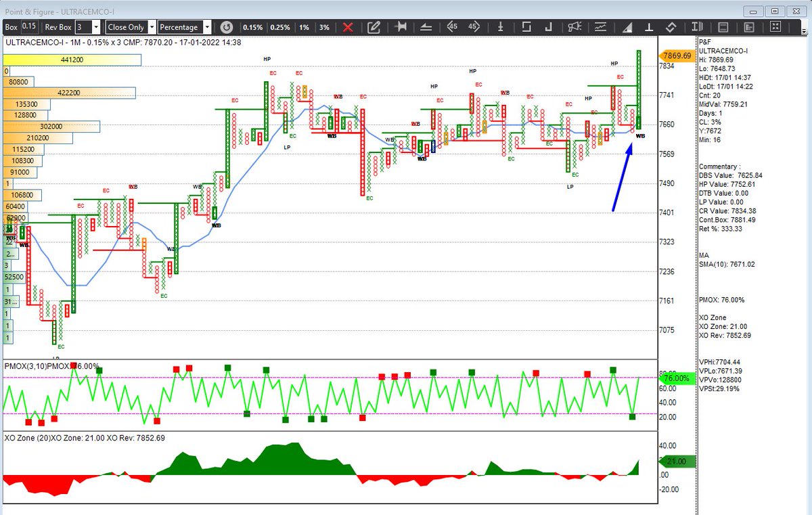Click the 210200 volume profile bar
The height and width of the screenshot is (515, 812).
tap(37, 137)
